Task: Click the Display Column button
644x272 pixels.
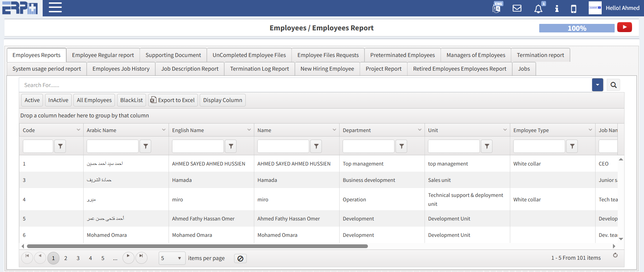Action: [x=223, y=100]
